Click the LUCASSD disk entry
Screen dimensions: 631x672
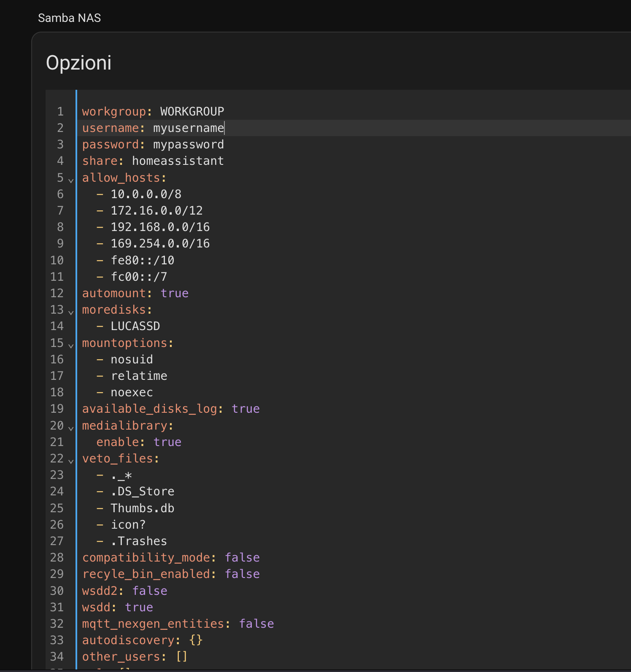(x=135, y=326)
